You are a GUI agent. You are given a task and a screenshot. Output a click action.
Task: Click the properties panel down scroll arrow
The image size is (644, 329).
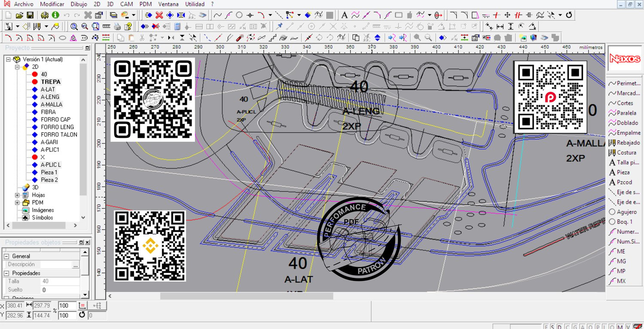85,295
